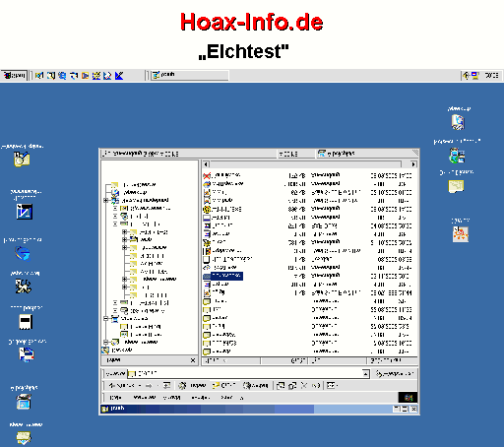The image size is (504, 447).
Task: Click the Back arrow in Explorer toolbar
Action: [x=120, y=386]
